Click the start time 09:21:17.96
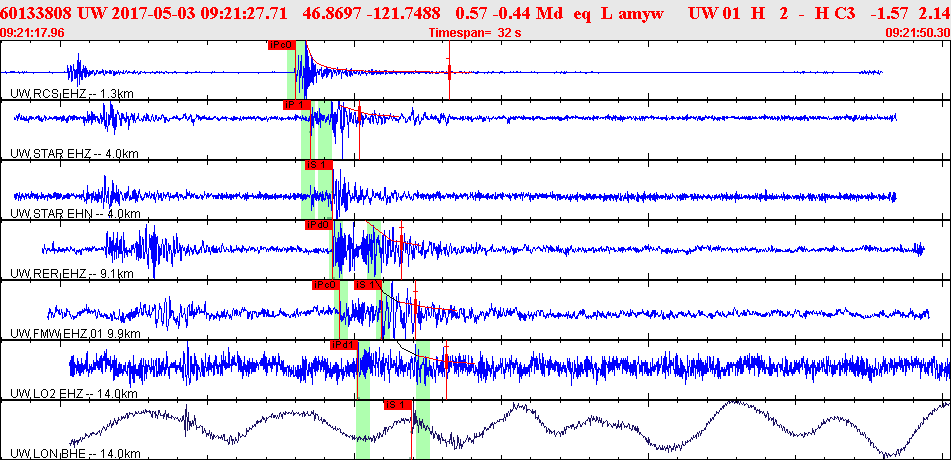951x460 pixels. 33,33
